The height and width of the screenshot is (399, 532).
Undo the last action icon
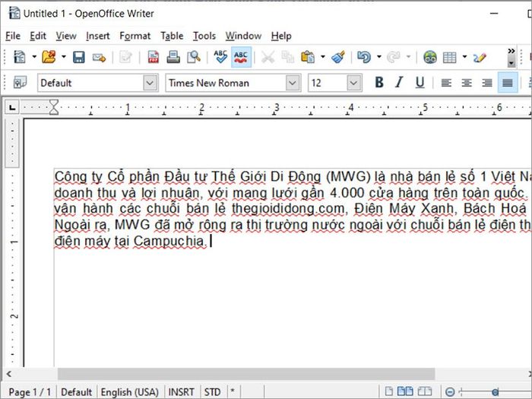[x=364, y=57]
